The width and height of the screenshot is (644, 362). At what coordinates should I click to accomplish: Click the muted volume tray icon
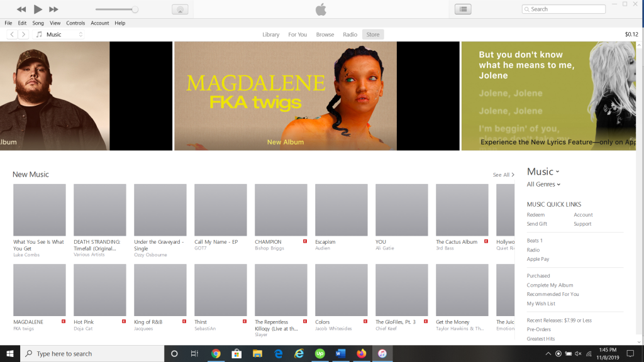click(579, 353)
